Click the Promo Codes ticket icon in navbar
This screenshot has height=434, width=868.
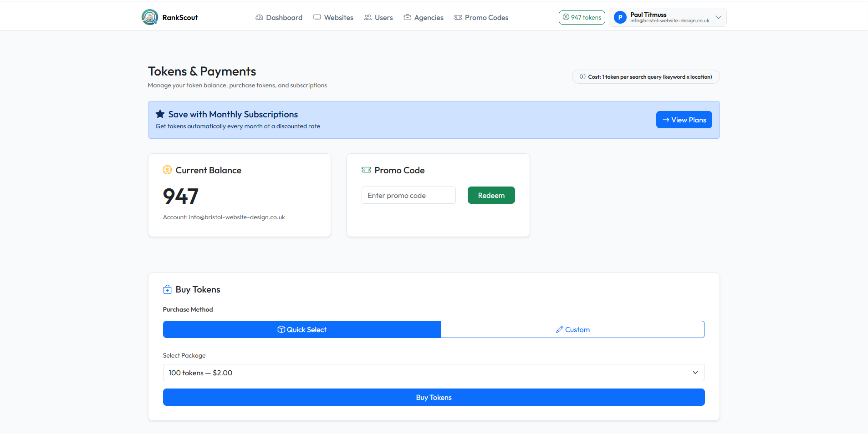pyautogui.click(x=458, y=18)
